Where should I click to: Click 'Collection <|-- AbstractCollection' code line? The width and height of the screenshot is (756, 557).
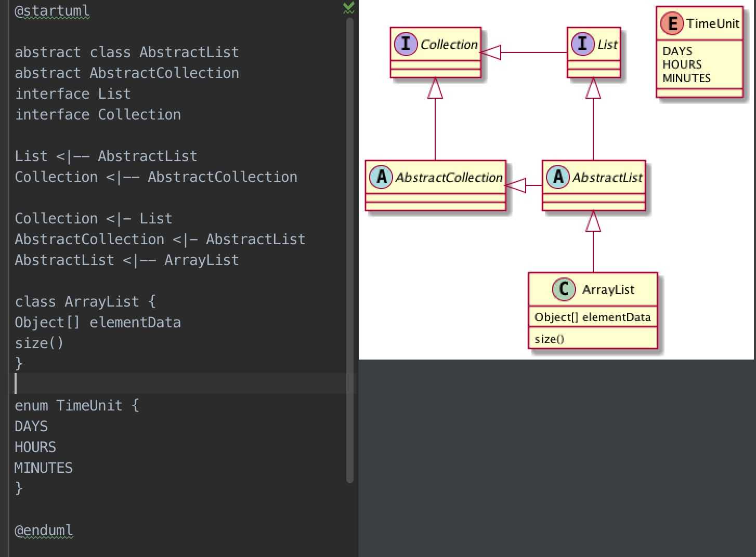(156, 177)
